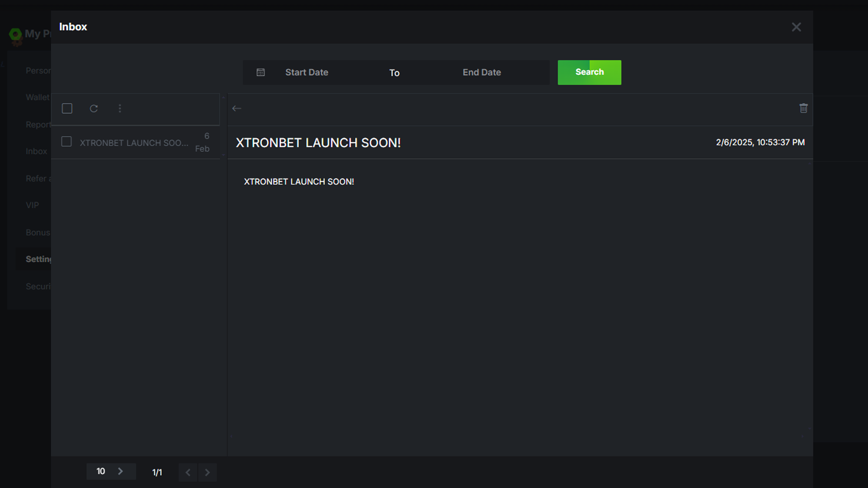Click the 6 Feb date on message
868x488 pixels.
coord(203,142)
